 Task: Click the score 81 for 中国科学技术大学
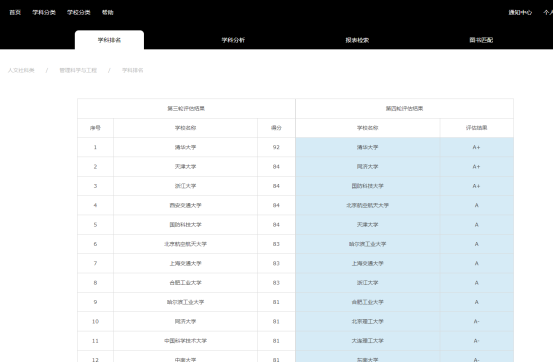[x=276, y=341]
